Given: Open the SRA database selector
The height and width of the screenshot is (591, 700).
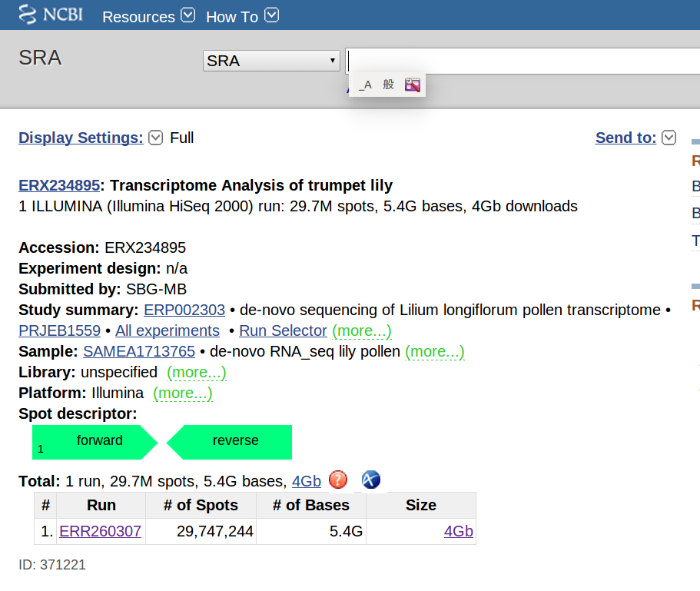Looking at the screenshot, I should [271, 61].
